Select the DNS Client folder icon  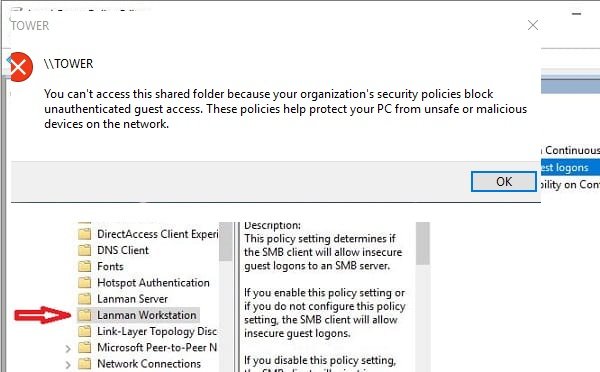[x=85, y=250]
